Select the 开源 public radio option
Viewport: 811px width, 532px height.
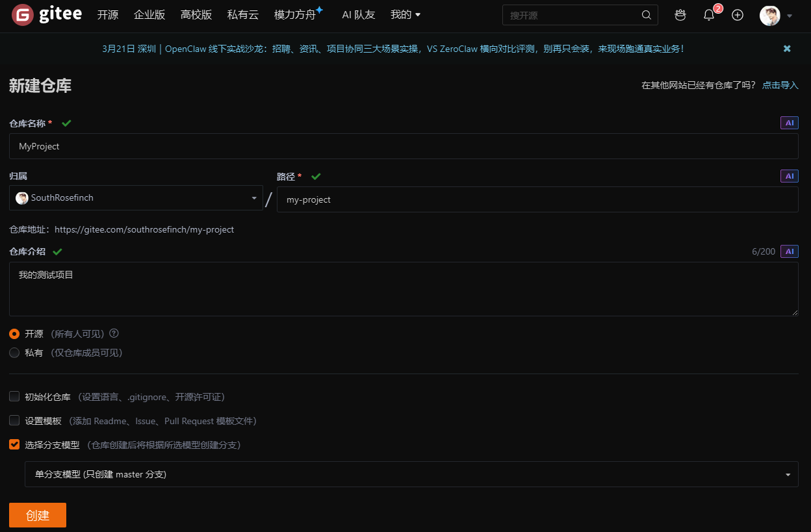pos(14,334)
